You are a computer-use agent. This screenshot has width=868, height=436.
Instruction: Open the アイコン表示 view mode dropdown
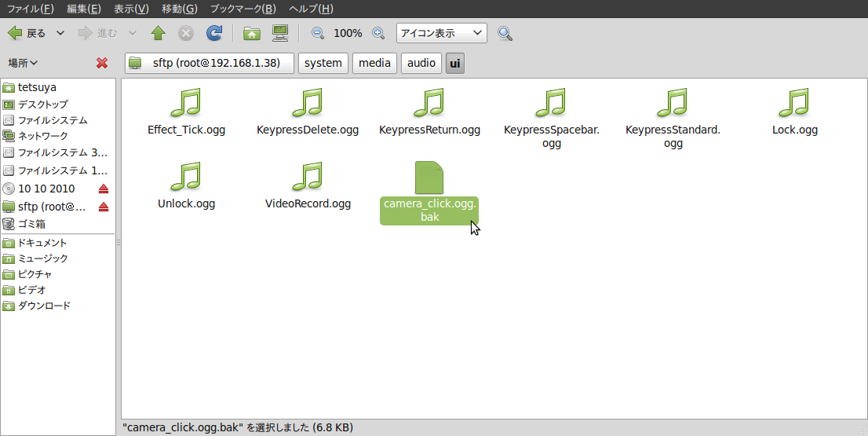(x=442, y=33)
